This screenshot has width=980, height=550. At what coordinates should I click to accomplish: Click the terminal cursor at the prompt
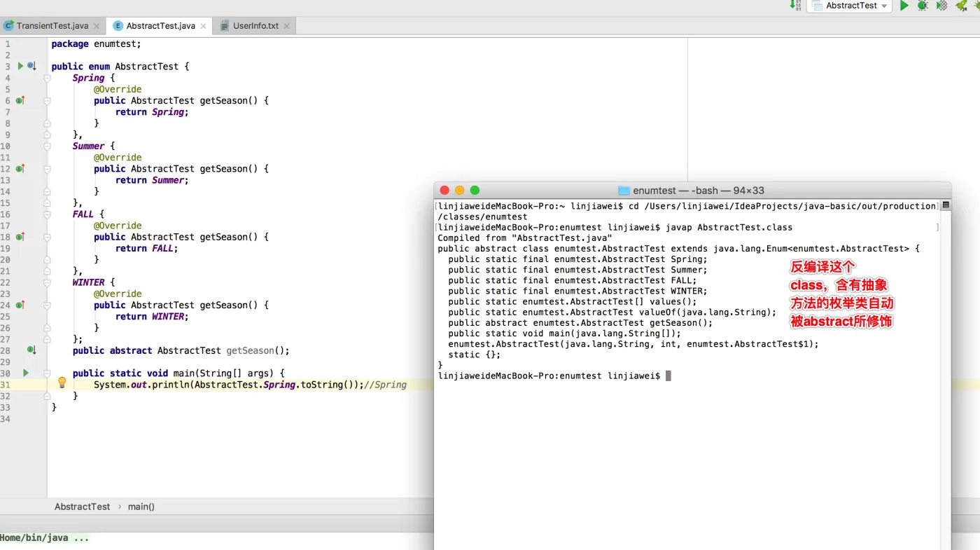[x=668, y=376]
